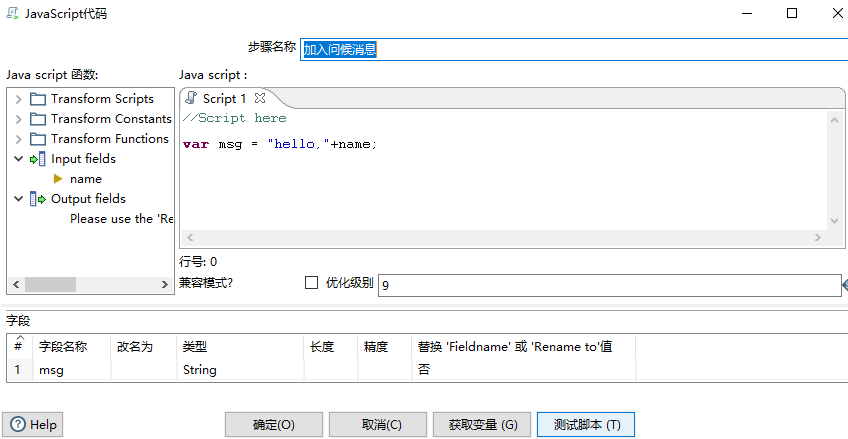Click the msg field name cell

pyautogui.click(x=72, y=370)
